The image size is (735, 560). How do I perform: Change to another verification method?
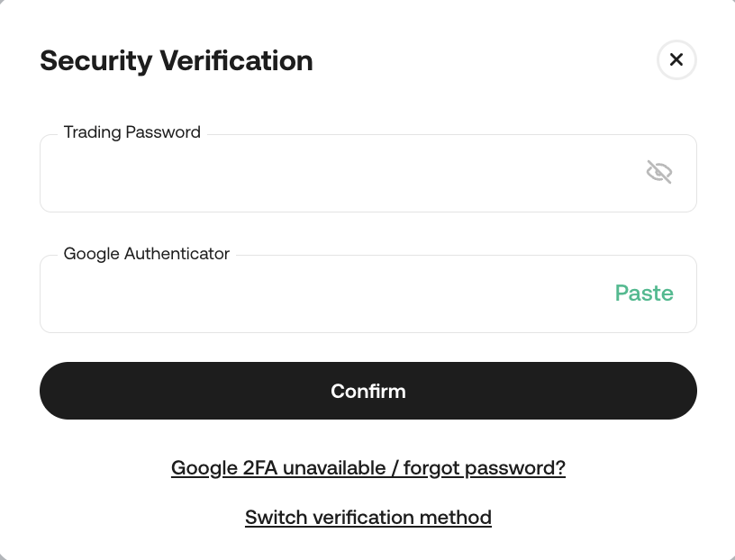coord(368,518)
